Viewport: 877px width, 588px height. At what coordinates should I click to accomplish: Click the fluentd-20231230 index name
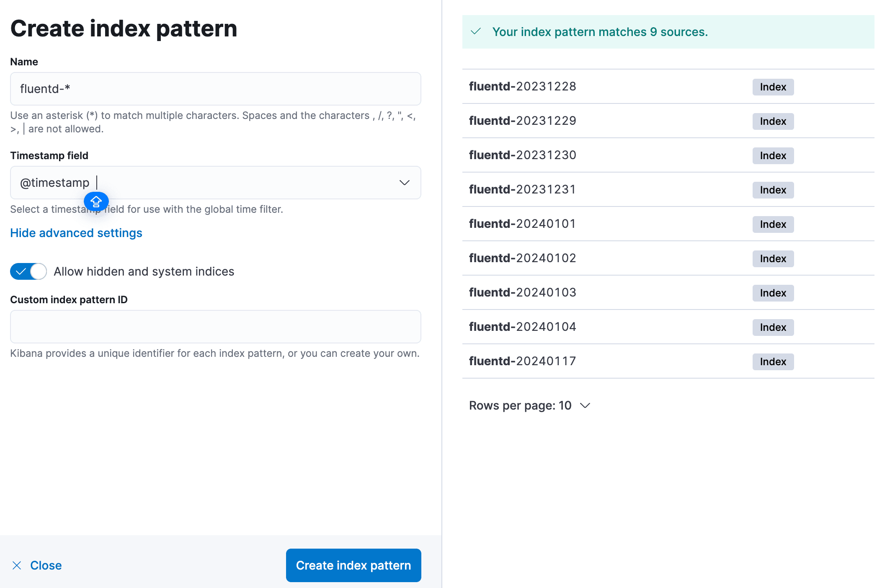tap(522, 155)
